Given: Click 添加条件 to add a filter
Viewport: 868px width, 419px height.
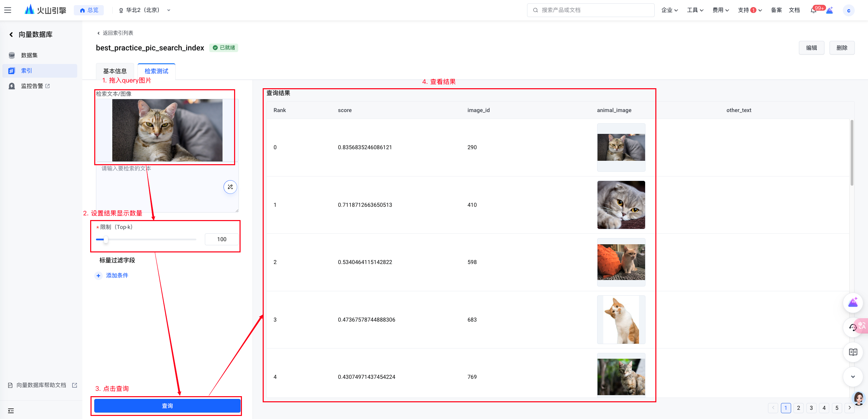Looking at the screenshot, I should [x=112, y=276].
